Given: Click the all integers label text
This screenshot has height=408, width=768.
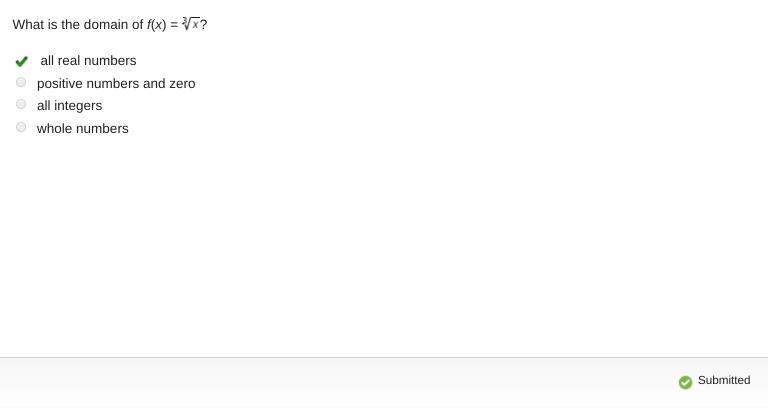Looking at the screenshot, I should 69,106.
